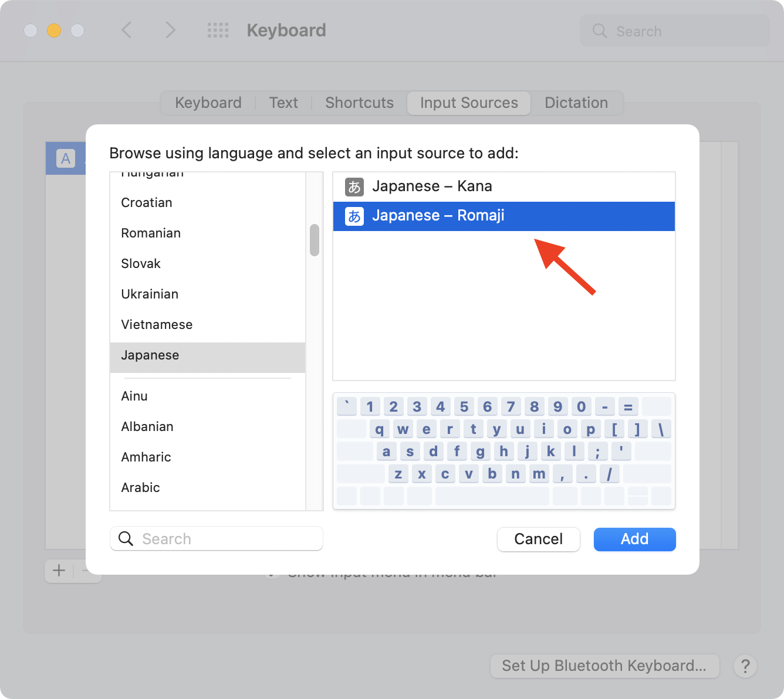The width and height of the screenshot is (784, 699).
Task: Open the Shortcuts tab
Action: coord(359,103)
